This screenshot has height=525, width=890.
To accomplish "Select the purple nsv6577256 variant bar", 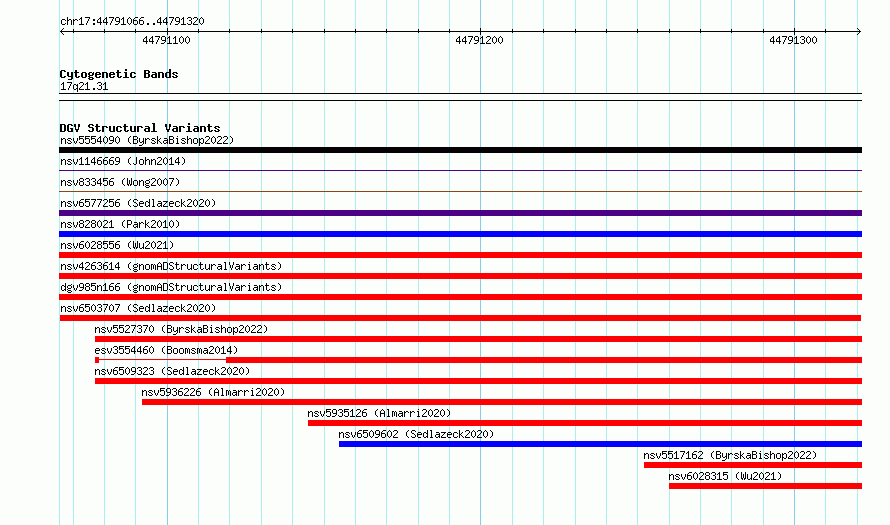I will click(x=460, y=213).
